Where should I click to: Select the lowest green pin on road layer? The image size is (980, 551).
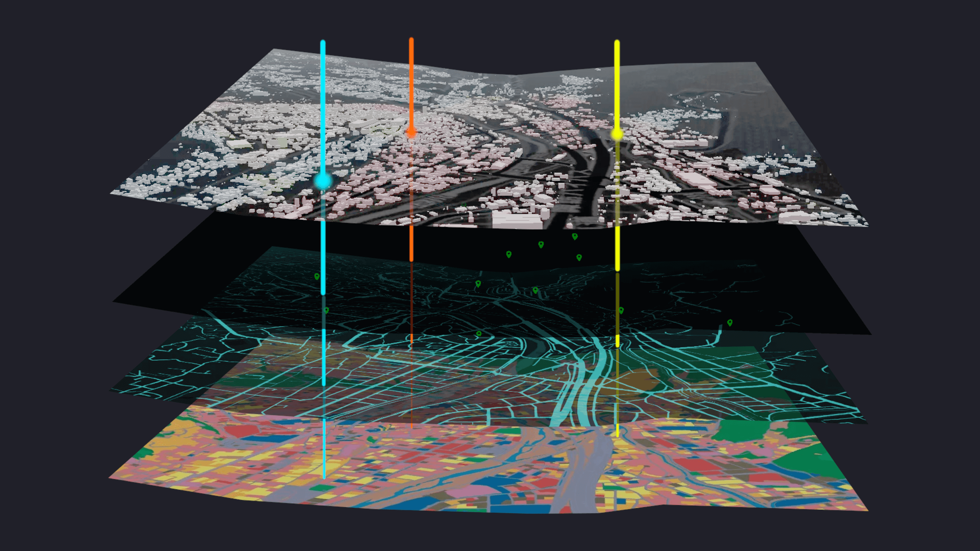tap(479, 333)
